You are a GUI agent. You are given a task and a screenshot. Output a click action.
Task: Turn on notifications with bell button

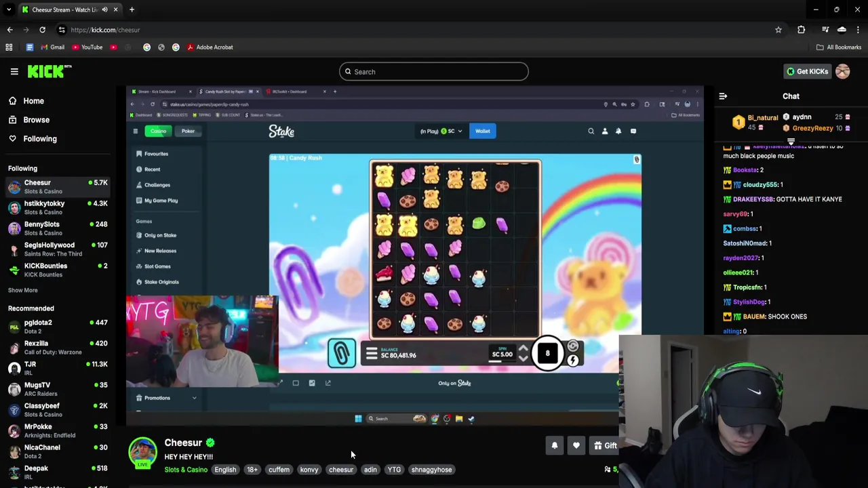[x=554, y=445]
